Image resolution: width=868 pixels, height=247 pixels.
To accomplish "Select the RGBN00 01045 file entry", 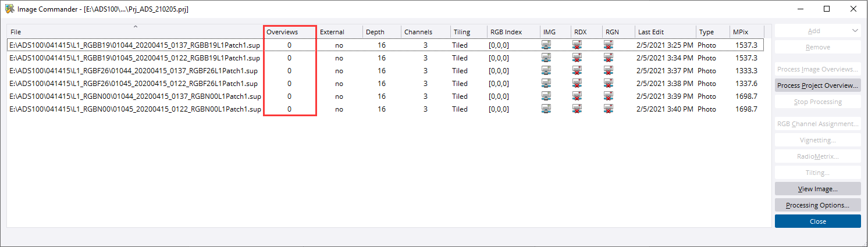I will click(134, 109).
